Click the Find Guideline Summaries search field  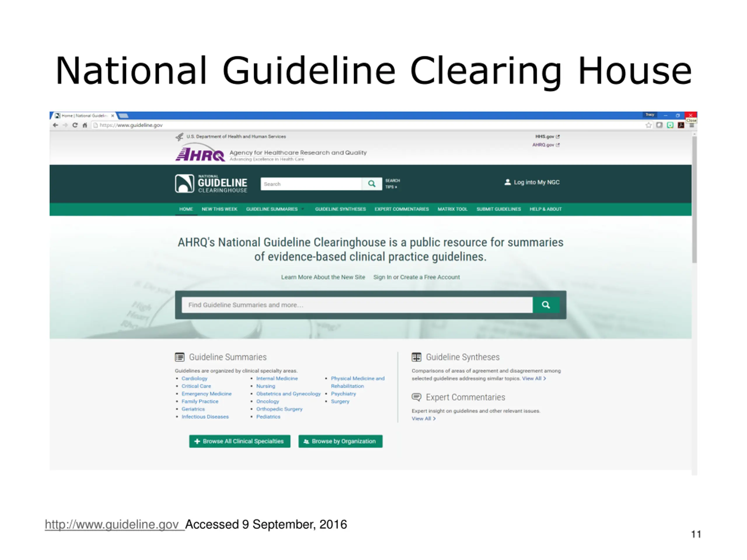357,305
